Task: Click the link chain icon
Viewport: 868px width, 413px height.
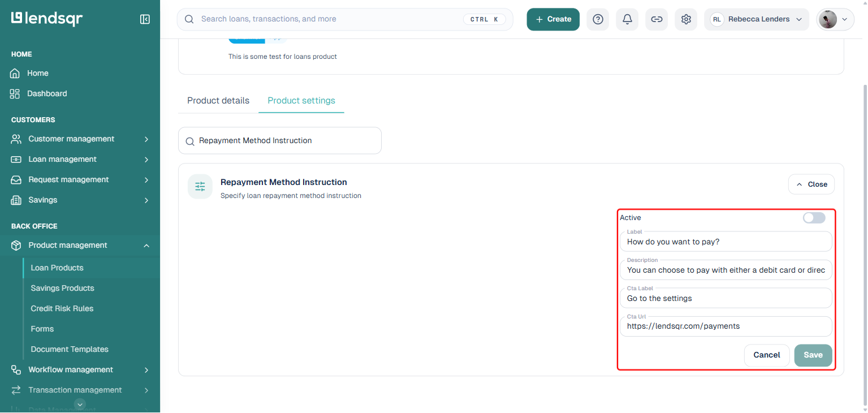Action: pyautogui.click(x=657, y=19)
